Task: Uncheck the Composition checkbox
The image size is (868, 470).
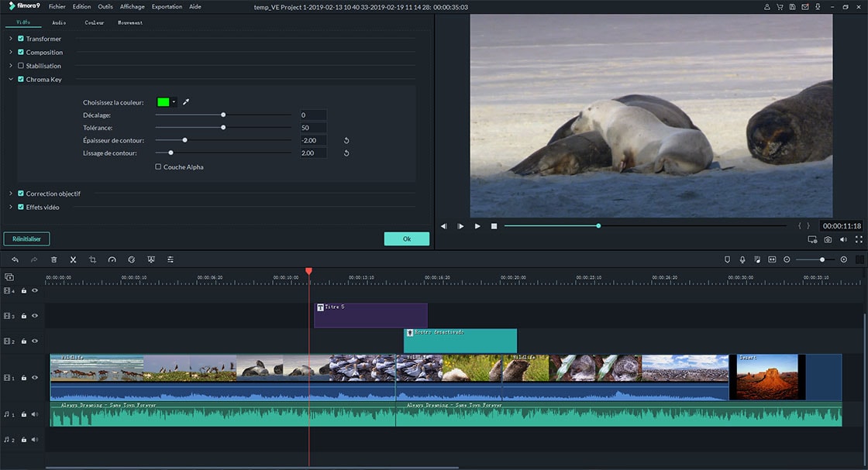Action: point(20,52)
